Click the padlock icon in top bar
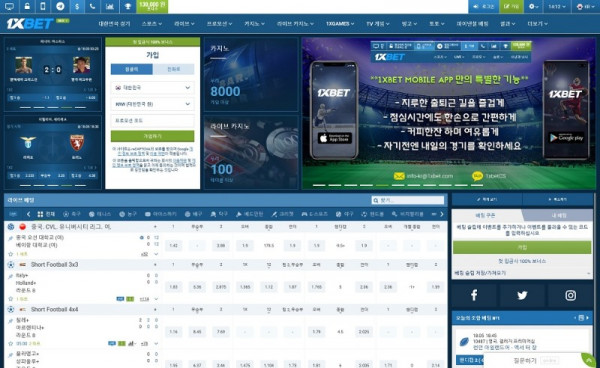 pyautogui.click(x=27, y=7)
